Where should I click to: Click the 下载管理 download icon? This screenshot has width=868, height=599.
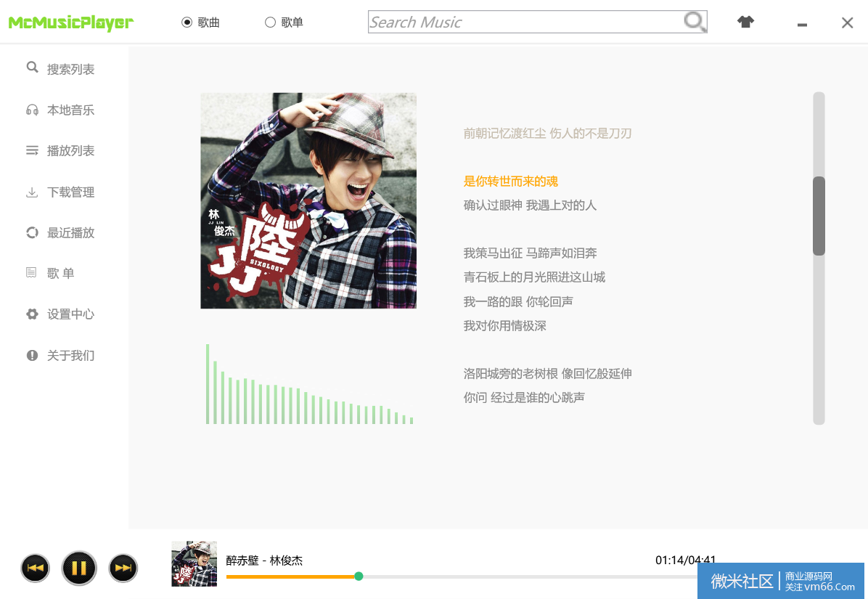point(32,192)
